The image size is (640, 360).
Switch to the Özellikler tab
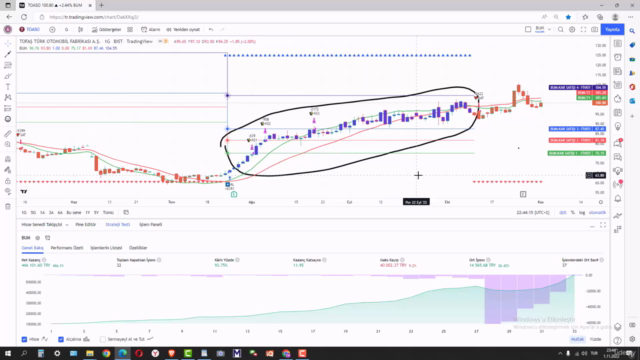pos(138,248)
